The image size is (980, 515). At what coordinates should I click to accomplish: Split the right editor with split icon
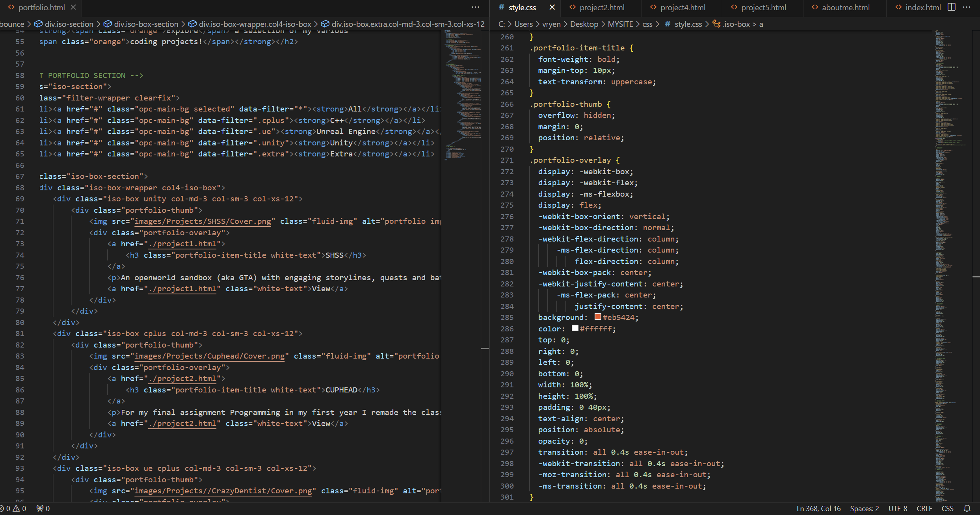(952, 7)
